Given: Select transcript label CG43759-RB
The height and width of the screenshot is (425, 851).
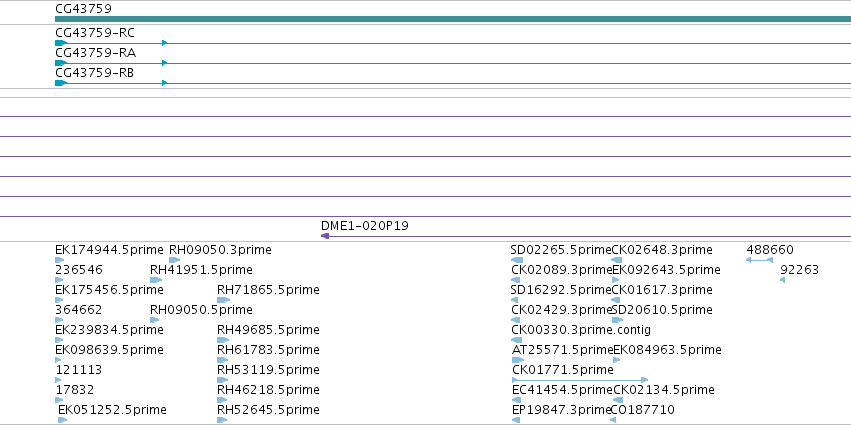Looking at the screenshot, I should (94, 73).
